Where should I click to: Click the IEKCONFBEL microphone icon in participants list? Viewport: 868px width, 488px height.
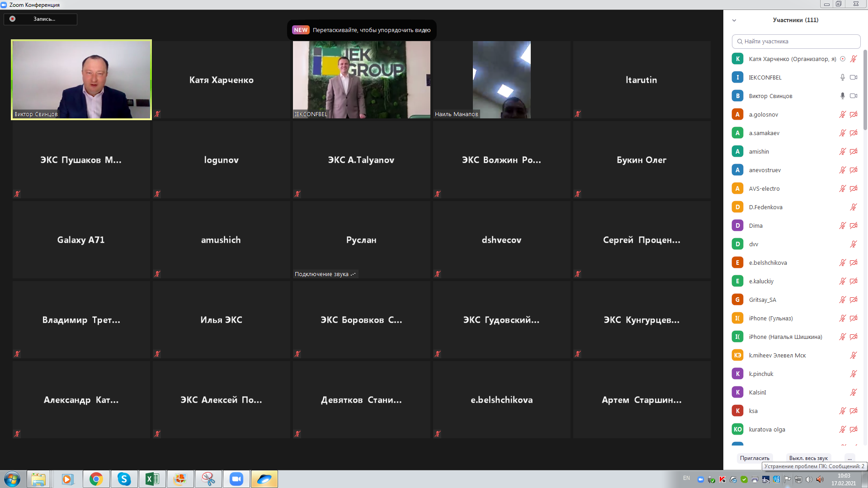[x=842, y=77]
